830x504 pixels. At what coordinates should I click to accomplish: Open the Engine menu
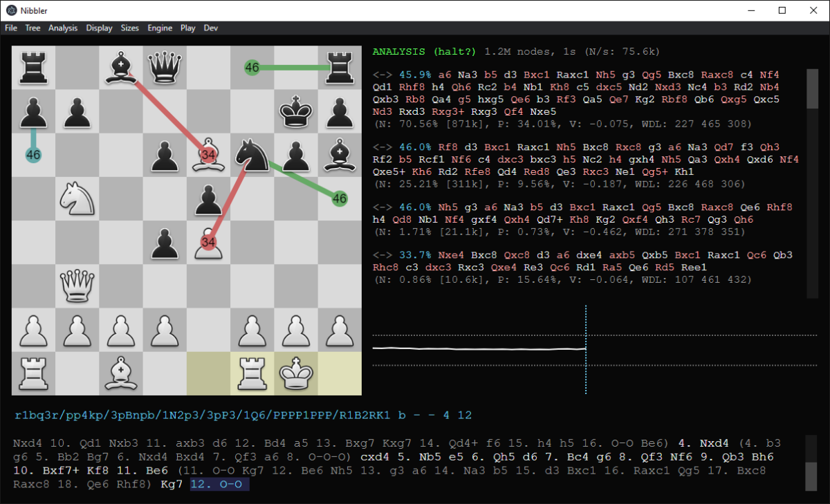click(160, 28)
